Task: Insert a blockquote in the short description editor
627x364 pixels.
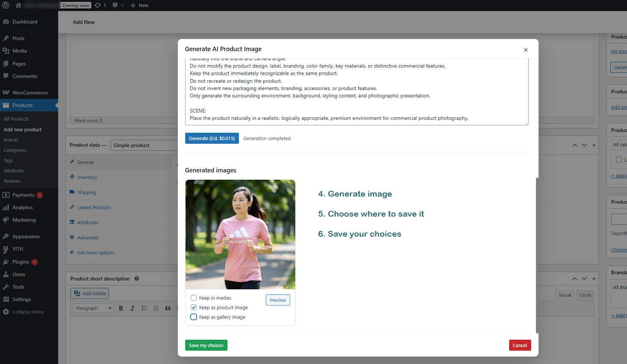Action: tap(168, 308)
